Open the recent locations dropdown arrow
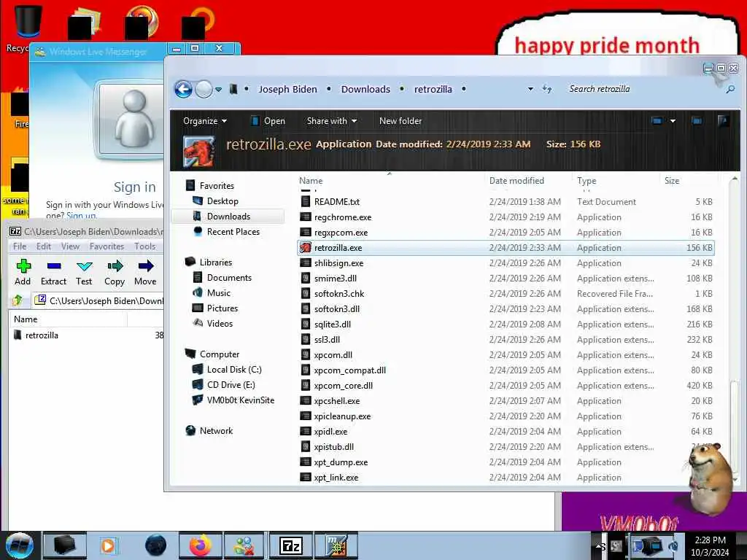The image size is (747, 560). 218,90
